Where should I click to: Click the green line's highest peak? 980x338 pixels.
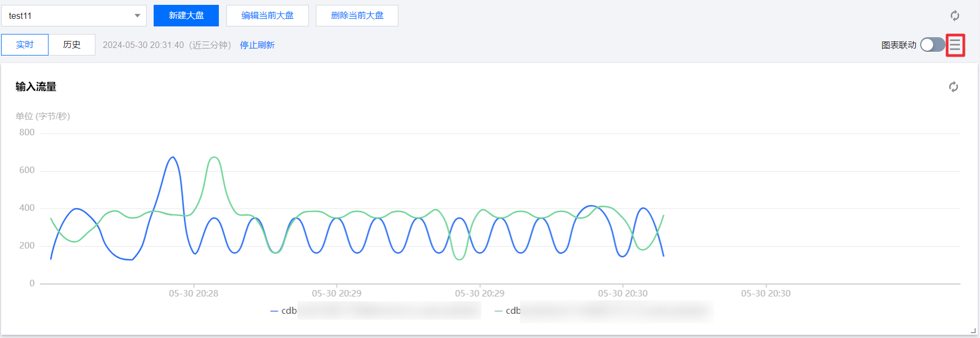pos(214,157)
